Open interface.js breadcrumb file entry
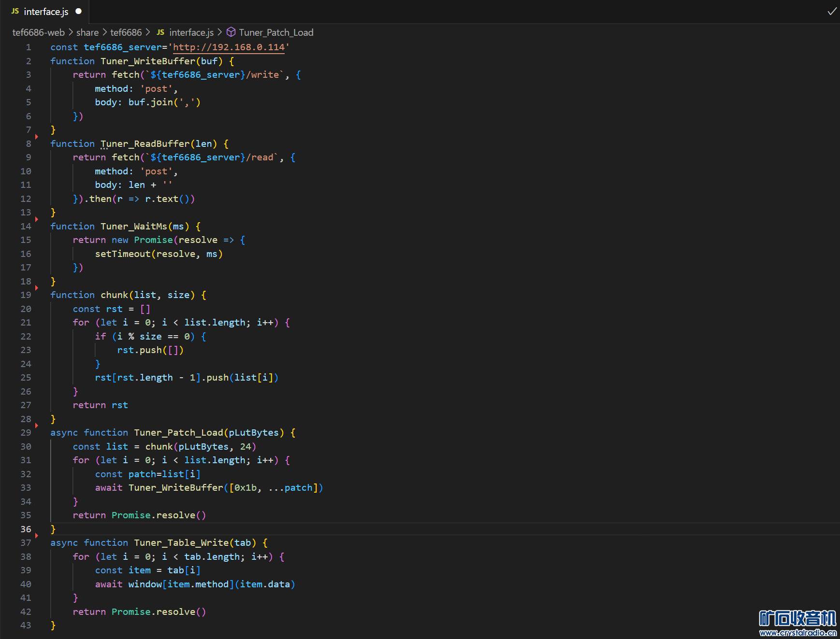The image size is (840, 639). [191, 32]
